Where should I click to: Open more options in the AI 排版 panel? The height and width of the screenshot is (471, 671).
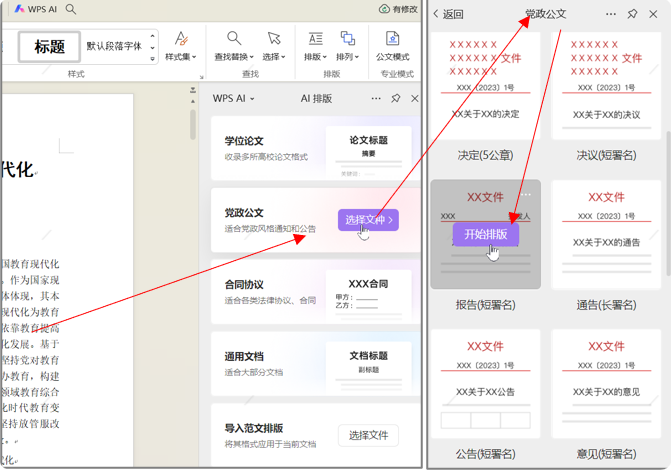[x=376, y=99]
